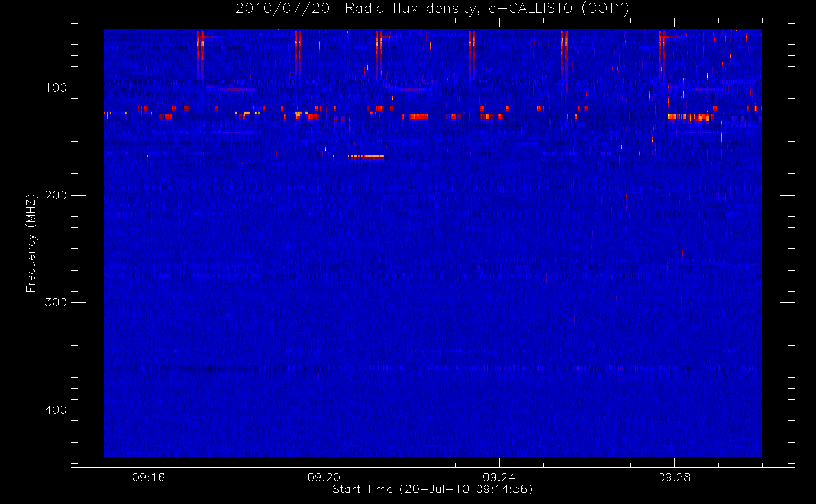This screenshot has height=504, width=816.
Task: Select the 300 MHz frequency tick label
Action: point(56,302)
